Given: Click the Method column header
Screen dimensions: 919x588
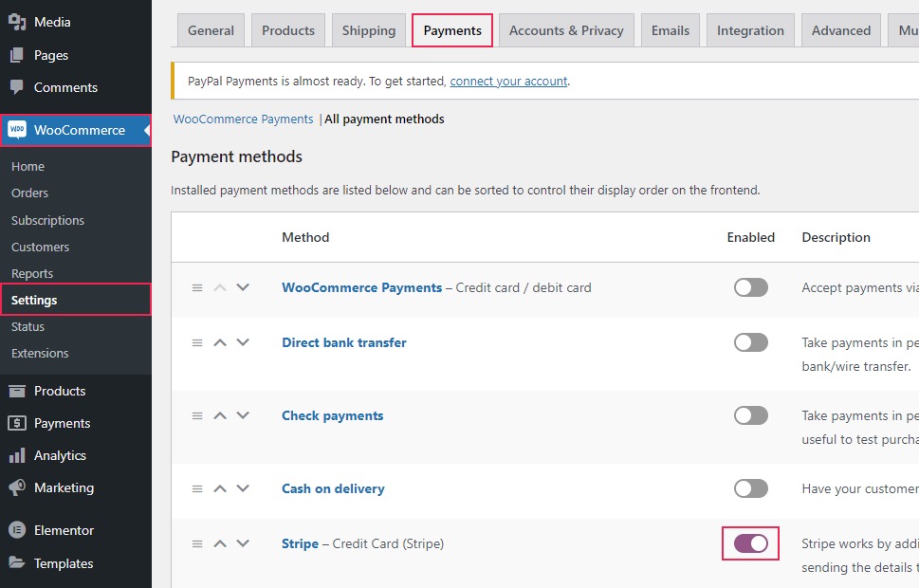Looking at the screenshot, I should 305,237.
